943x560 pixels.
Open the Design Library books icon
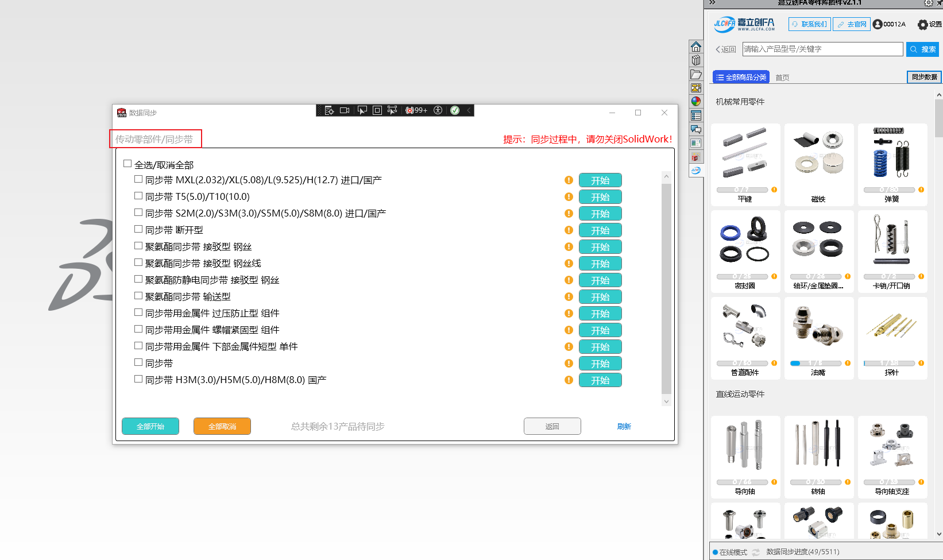696,60
